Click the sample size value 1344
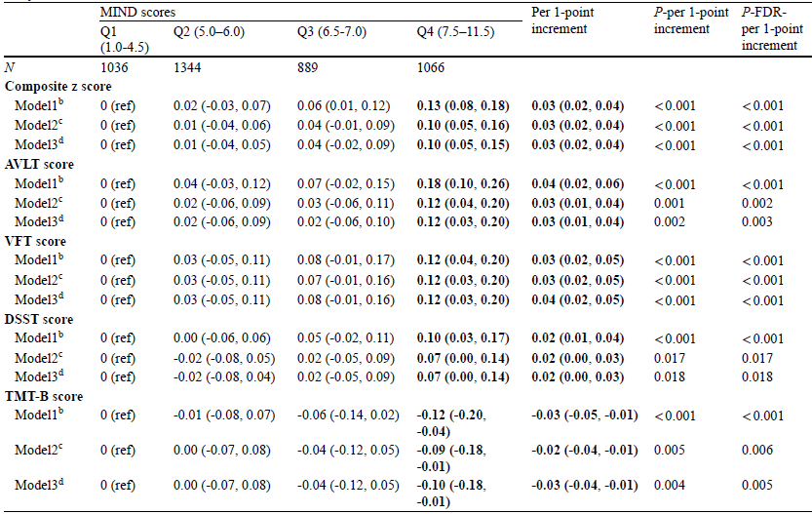Image resolution: width=812 pixels, height=514 pixels. pyautogui.click(x=189, y=67)
